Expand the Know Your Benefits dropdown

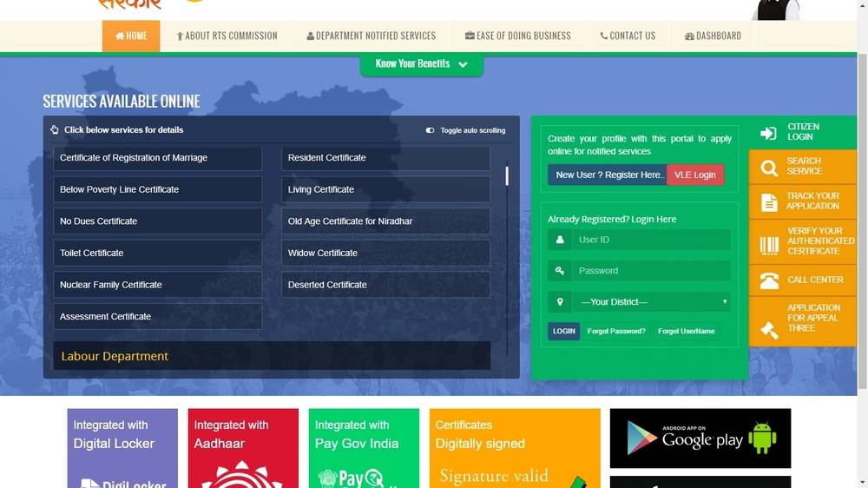coord(421,64)
